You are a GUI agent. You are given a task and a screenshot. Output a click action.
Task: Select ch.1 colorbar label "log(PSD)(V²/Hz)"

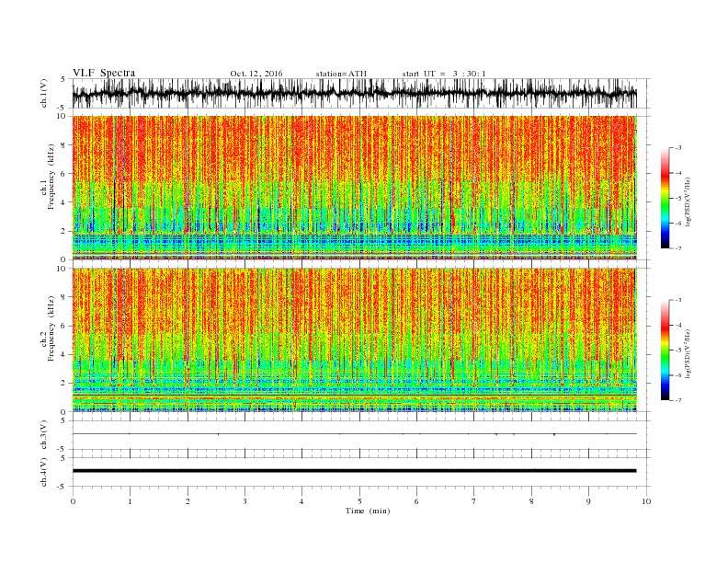(x=688, y=201)
